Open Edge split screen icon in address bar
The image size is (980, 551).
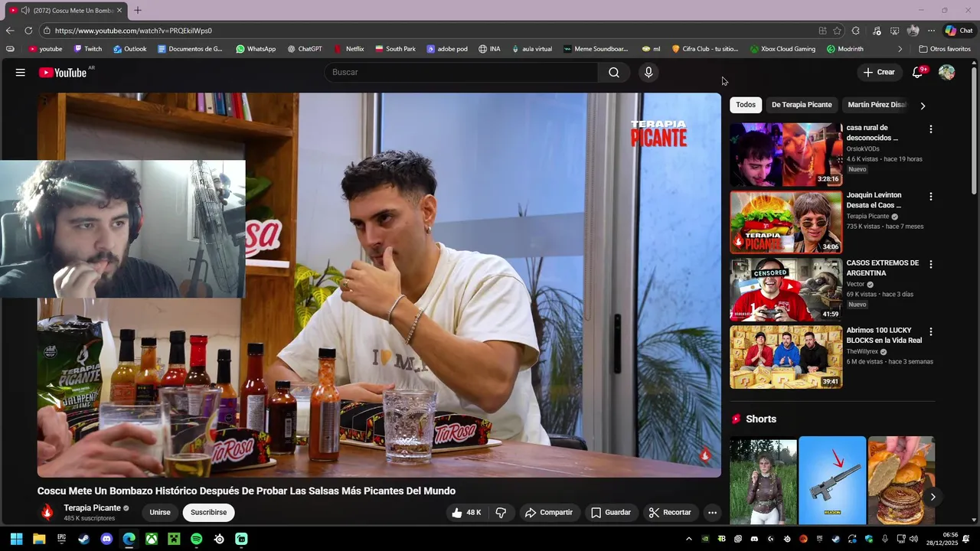822,31
